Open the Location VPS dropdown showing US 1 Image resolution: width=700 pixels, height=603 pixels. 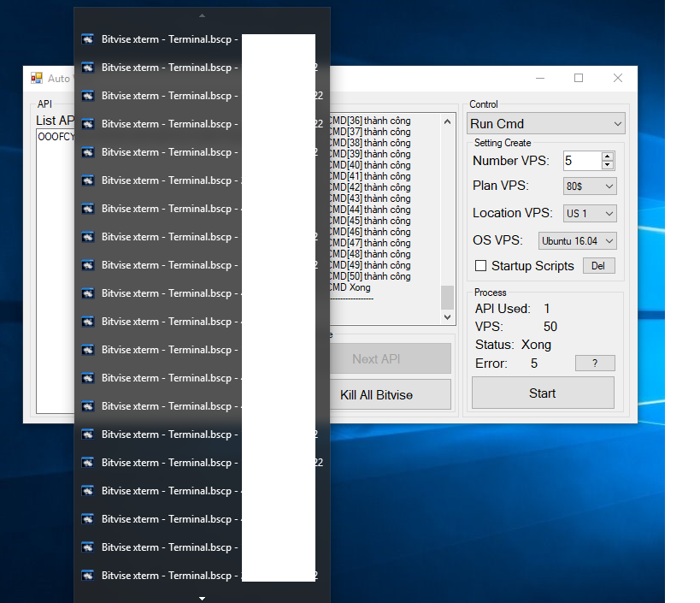coord(590,214)
